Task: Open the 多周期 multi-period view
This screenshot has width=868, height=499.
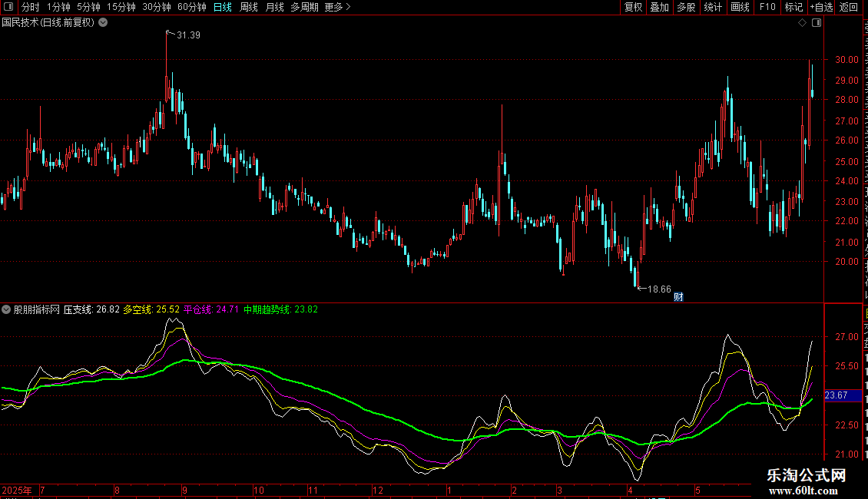Action: 304,7
